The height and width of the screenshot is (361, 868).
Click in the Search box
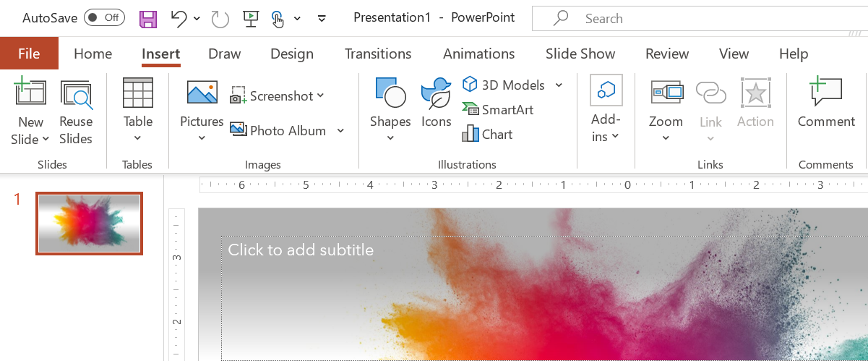point(700,19)
